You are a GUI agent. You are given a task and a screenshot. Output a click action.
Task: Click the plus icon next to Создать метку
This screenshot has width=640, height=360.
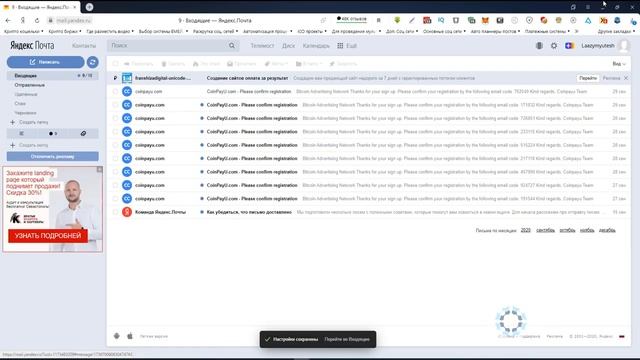pos(12,145)
